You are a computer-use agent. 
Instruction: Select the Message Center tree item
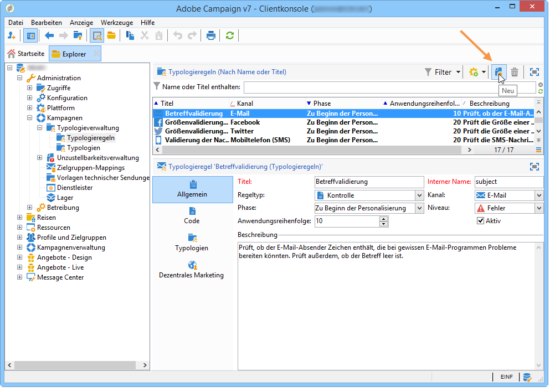point(60,277)
